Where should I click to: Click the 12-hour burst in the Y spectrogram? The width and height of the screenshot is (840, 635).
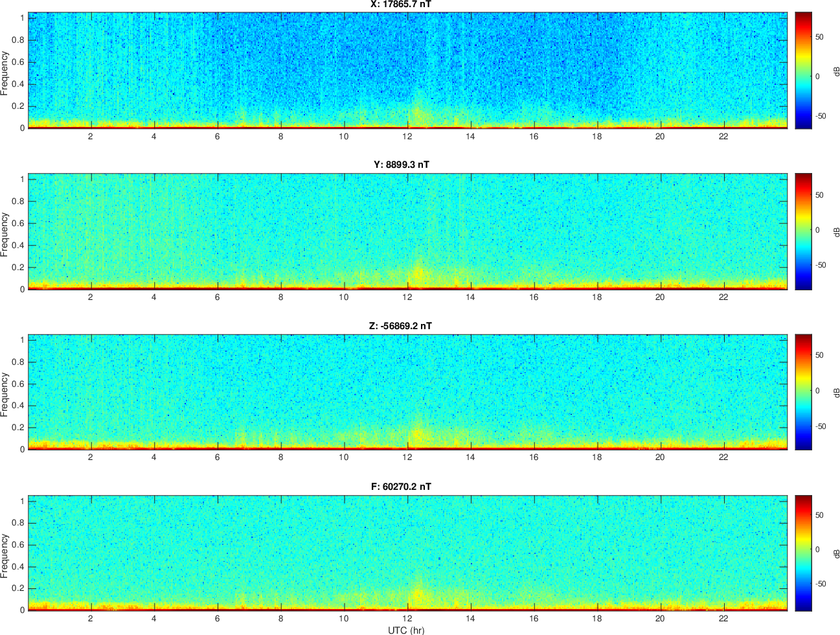pos(418,273)
